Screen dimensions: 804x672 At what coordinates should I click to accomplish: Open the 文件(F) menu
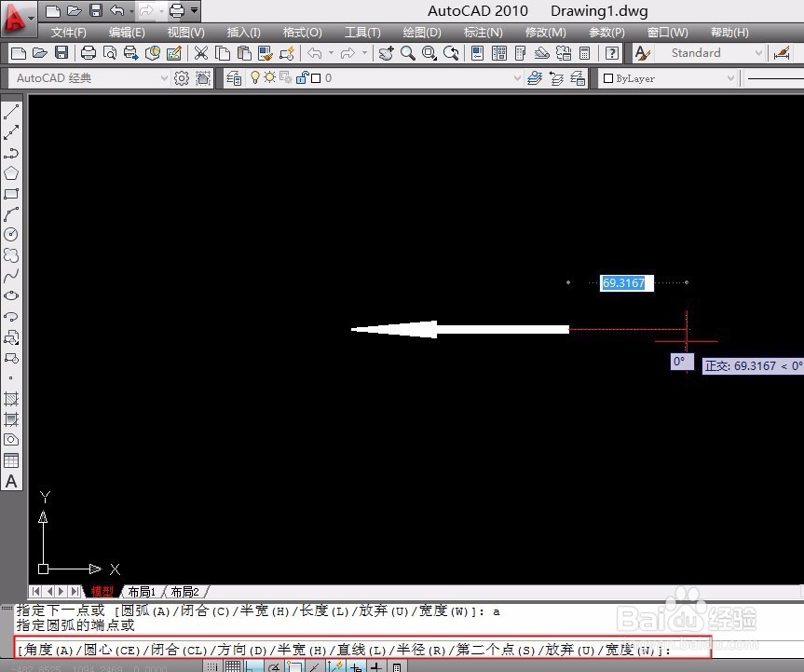point(69,33)
